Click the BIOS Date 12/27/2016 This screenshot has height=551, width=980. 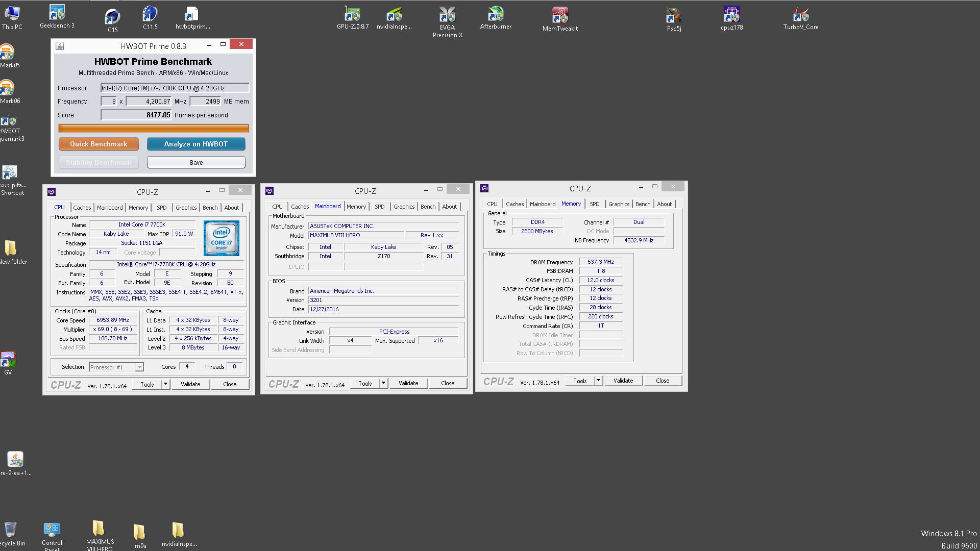384,309
